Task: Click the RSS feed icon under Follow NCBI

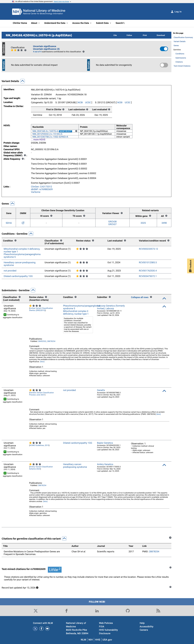Action: coord(158,611)
